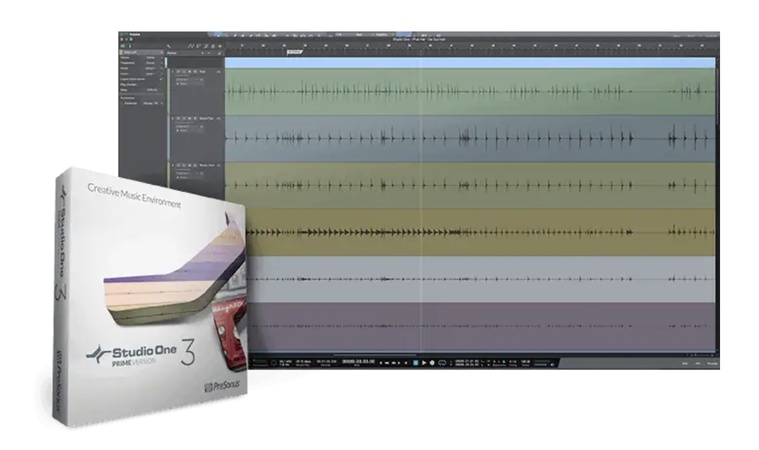Adjust the horizontal zoom slider at the bottom right
The width and height of the screenshot is (759, 450).
tap(702, 355)
